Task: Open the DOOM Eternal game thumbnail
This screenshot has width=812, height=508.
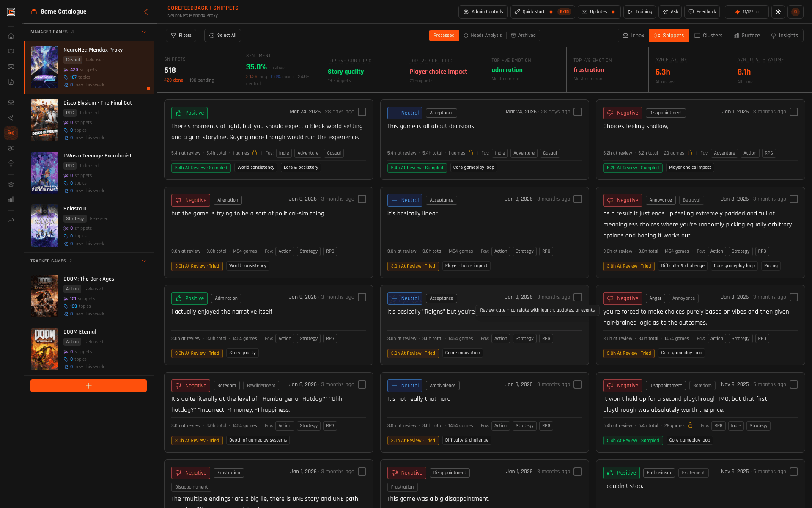Action: pyautogui.click(x=45, y=349)
